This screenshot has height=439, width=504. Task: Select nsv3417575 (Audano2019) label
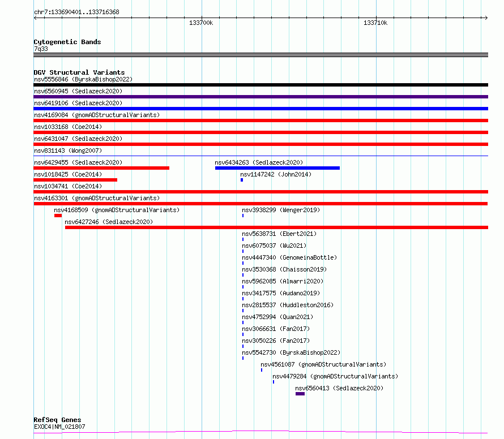coord(281,293)
